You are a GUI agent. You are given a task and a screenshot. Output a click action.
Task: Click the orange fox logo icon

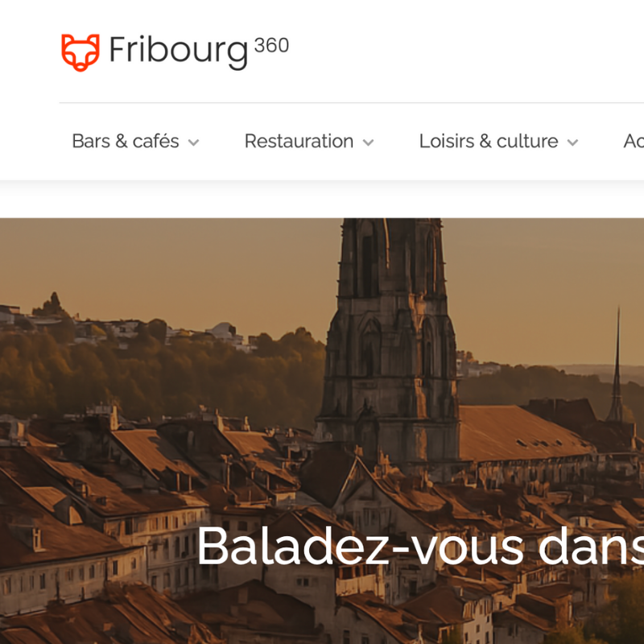(80, 52)
